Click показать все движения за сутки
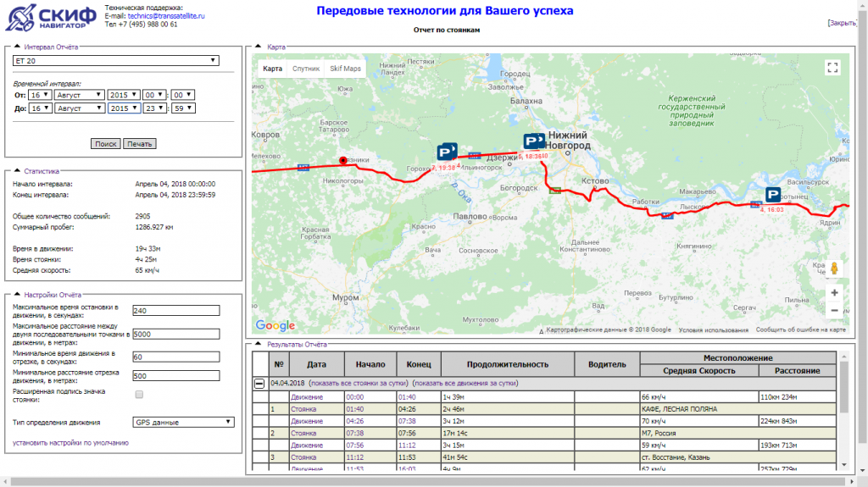This screenshot has width=868, height=487. pos(465,383)
